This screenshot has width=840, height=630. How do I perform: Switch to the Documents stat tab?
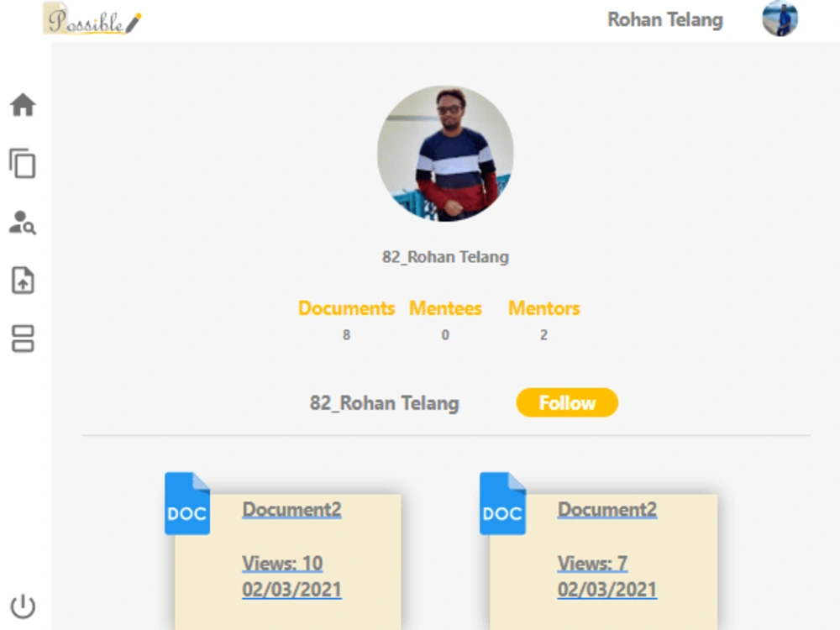coord(346,308)
